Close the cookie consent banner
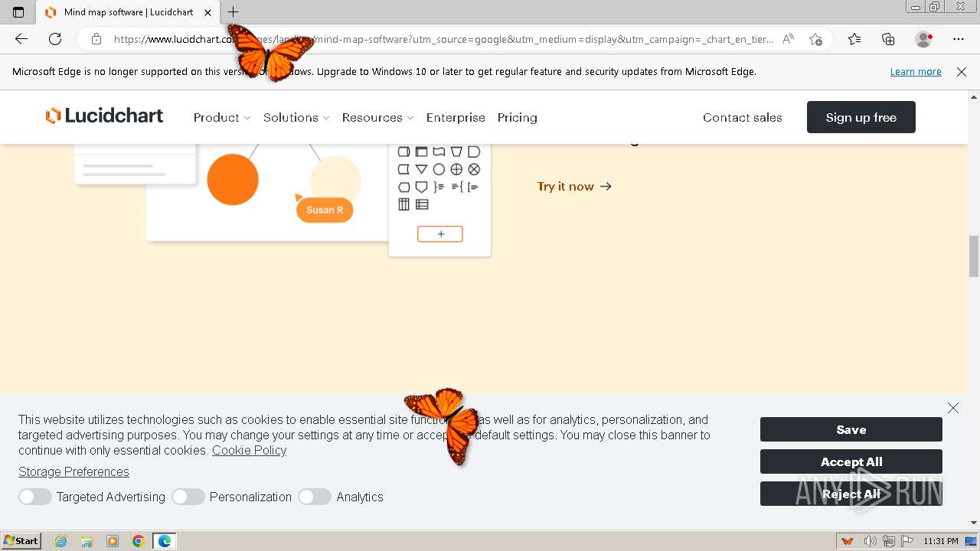This screenshot has width=980, height=551. pyautogui.click(x=953, y=408)
